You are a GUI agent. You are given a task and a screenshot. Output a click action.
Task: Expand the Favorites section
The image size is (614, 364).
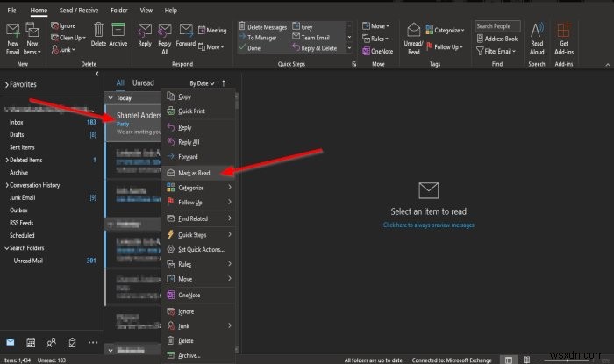pos(7,84)
